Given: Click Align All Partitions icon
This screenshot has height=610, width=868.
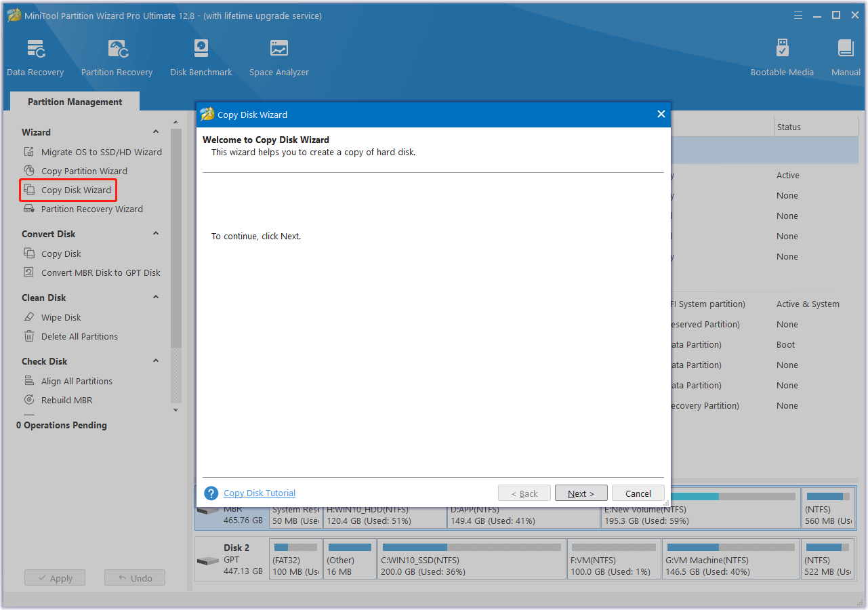Looking at the screenshot, I should (x=29, y=381).
